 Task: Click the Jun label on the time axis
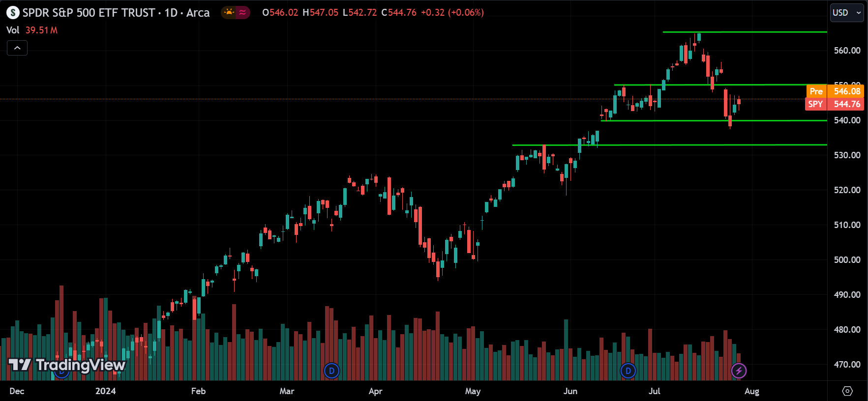coord(570,391)
